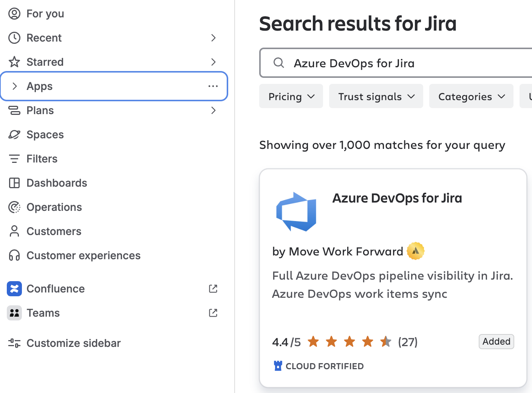Screen dimensions: 532x393
Task: Click the 'by Move Work Forward' vendor text
Action: point(337,252)
